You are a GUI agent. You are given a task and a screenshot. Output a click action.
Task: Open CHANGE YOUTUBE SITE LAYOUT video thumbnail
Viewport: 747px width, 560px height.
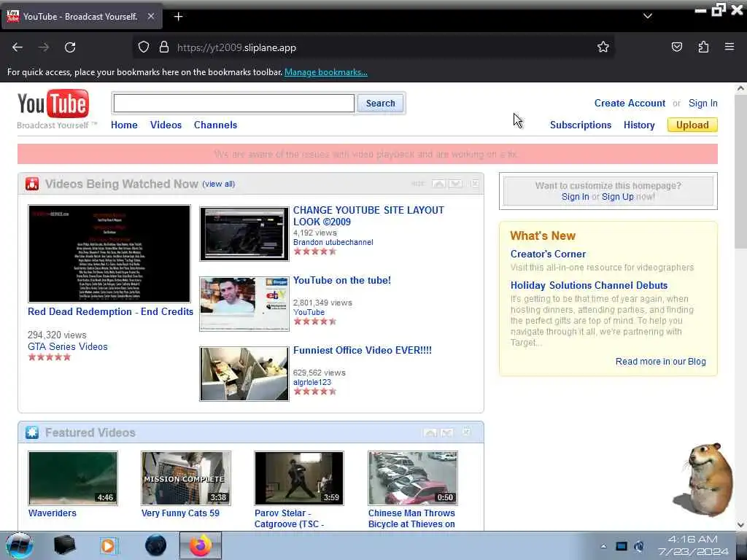tap(244, 234)
